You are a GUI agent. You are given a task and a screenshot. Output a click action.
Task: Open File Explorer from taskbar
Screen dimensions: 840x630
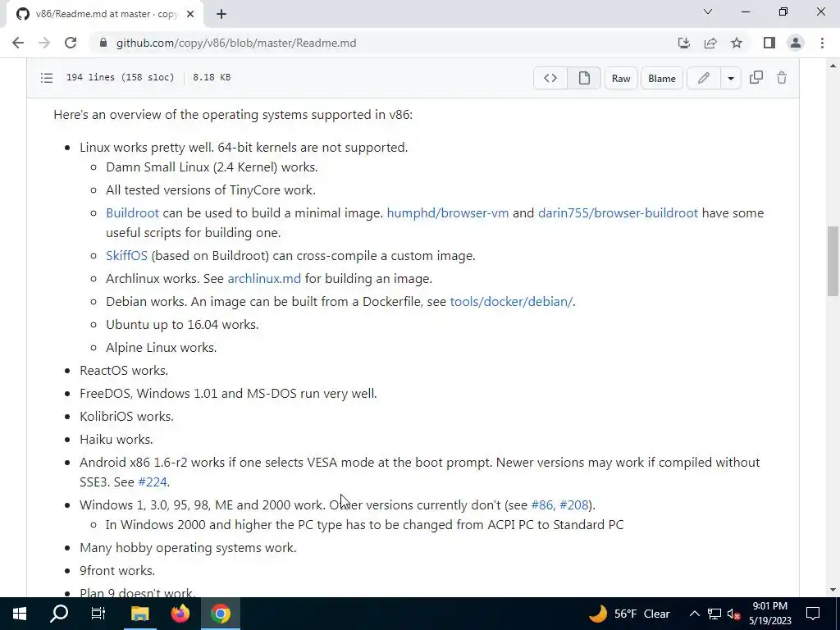coord(139,614)
